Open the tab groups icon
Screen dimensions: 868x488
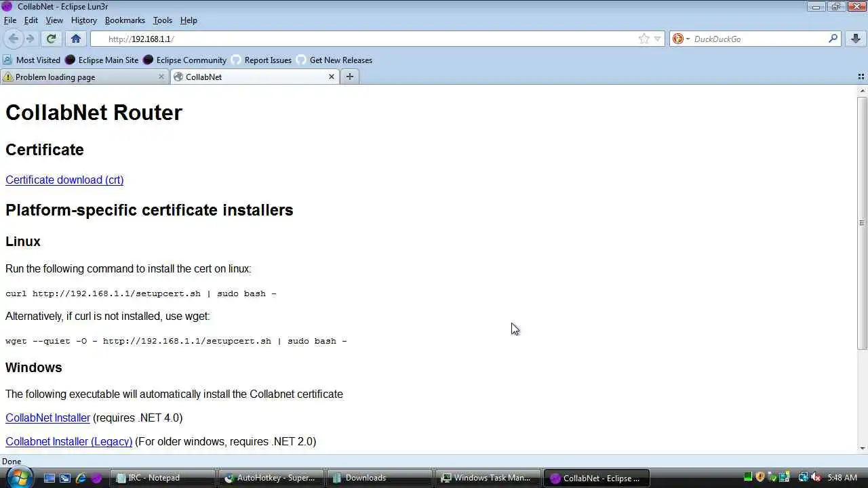861,77
